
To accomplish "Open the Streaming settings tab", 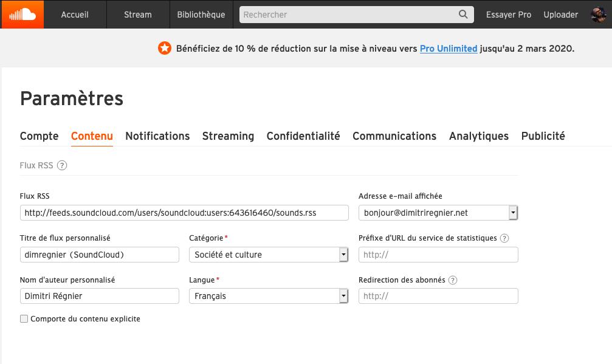I will click(228, 136).
